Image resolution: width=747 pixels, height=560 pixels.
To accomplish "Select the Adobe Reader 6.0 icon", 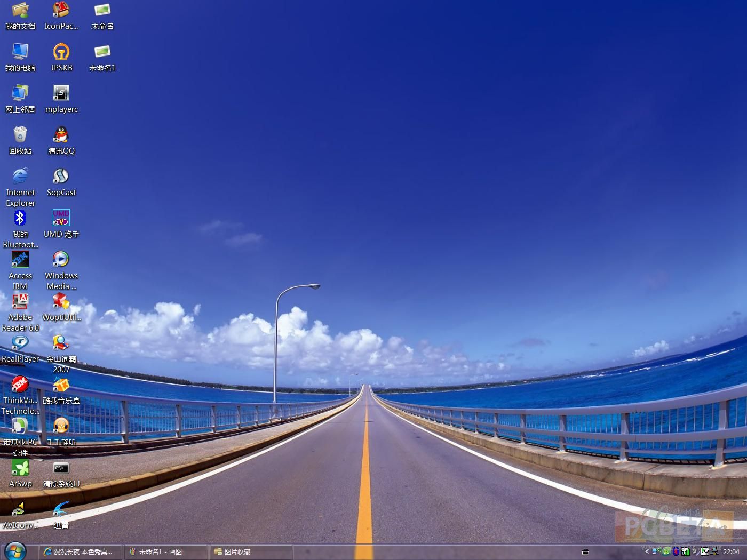I will pos(20,301).
